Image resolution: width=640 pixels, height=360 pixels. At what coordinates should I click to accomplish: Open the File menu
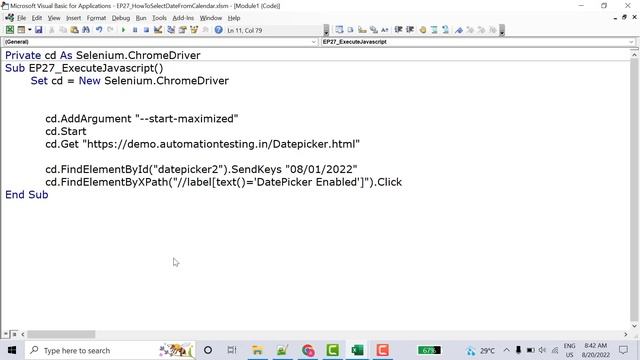(x=21, y=18)
